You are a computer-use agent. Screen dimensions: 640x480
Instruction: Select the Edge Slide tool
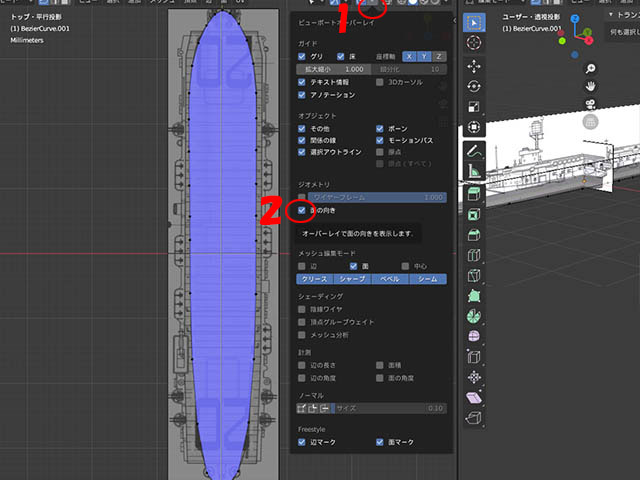click(474, 357)
